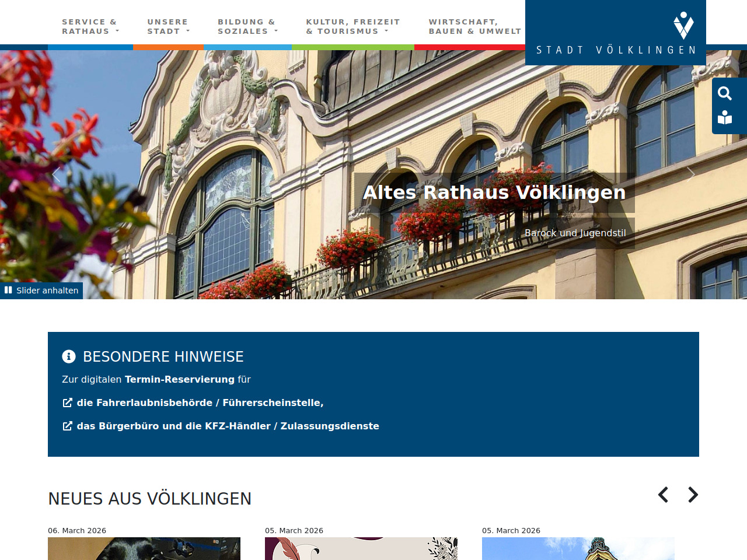Expand the Unsere Stadt dropdown
Viewport: 747px width, 560px height.
tap(168, 27)
